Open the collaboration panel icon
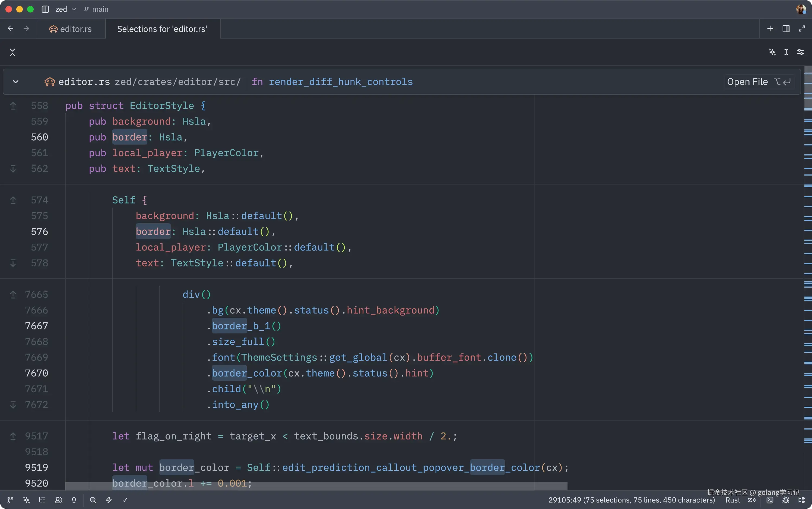This screenshot has width=812, height=509. pos(59,500)
